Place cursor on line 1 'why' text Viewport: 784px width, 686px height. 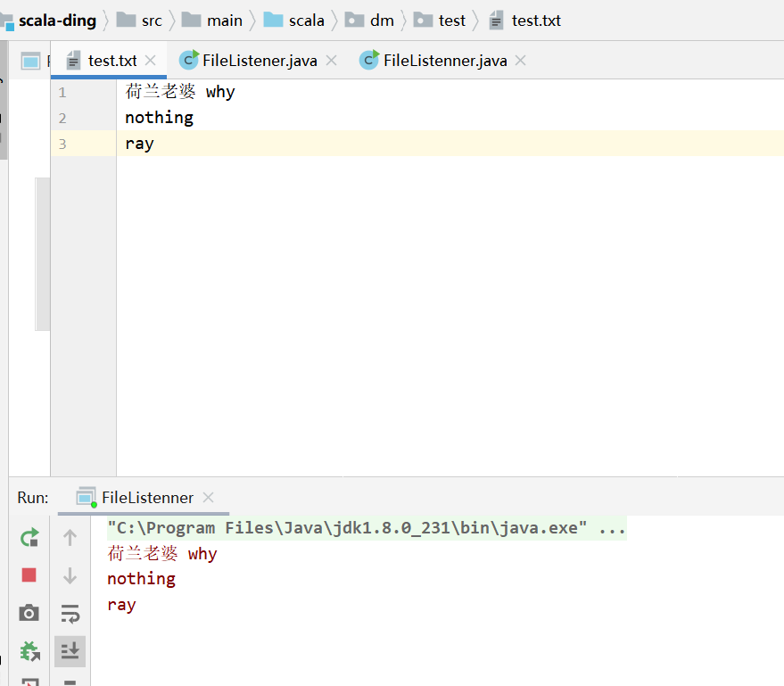coord(220,92)
